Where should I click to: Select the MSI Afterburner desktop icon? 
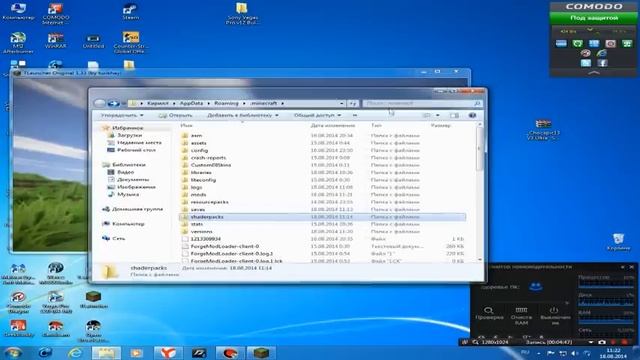(18, 43)
